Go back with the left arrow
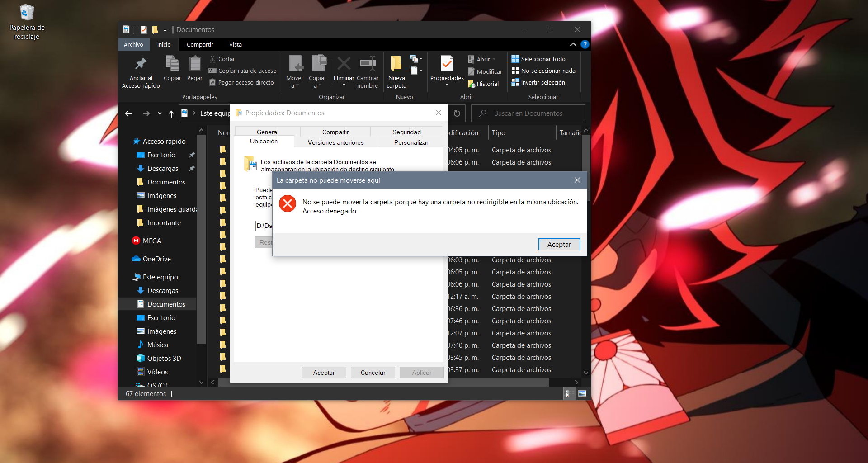Image resolution: width=868 pixels, height=463 pixels. point(128,113)
